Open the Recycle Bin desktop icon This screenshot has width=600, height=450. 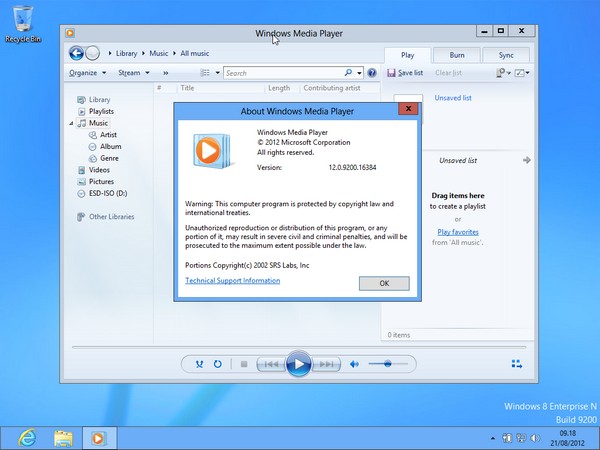pyautogui.click(x=23, y=24)
